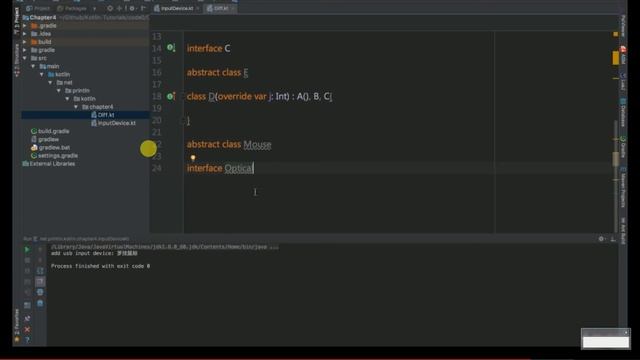Click implemented marker gutter icon on line 14
Image resolution: width=640 pixels, height=360 pixels.
point(171,48)
